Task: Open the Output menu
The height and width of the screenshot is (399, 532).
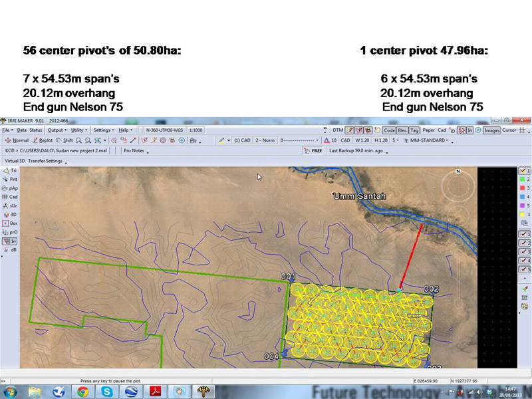Action: pyautogui.click(x=56, y=130)
